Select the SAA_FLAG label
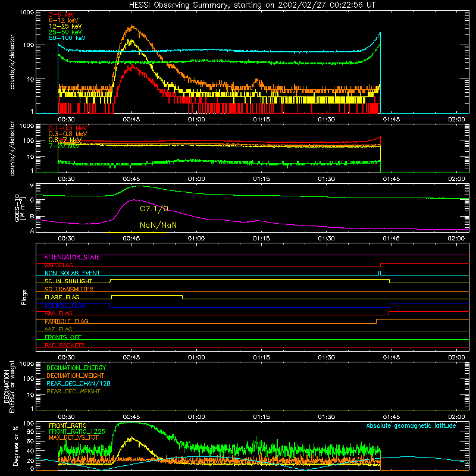 point(58,314)
